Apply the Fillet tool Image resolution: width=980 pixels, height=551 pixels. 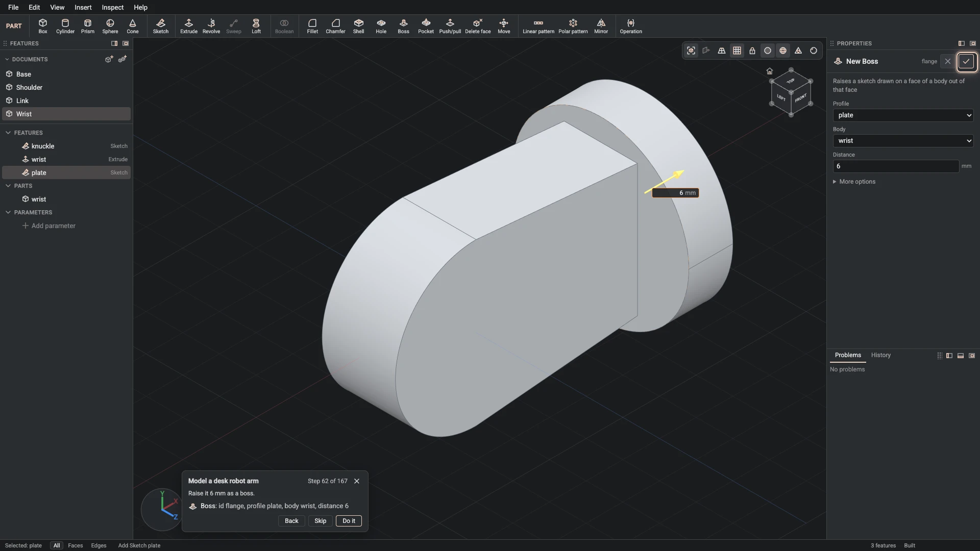click(x=312, y=26)
